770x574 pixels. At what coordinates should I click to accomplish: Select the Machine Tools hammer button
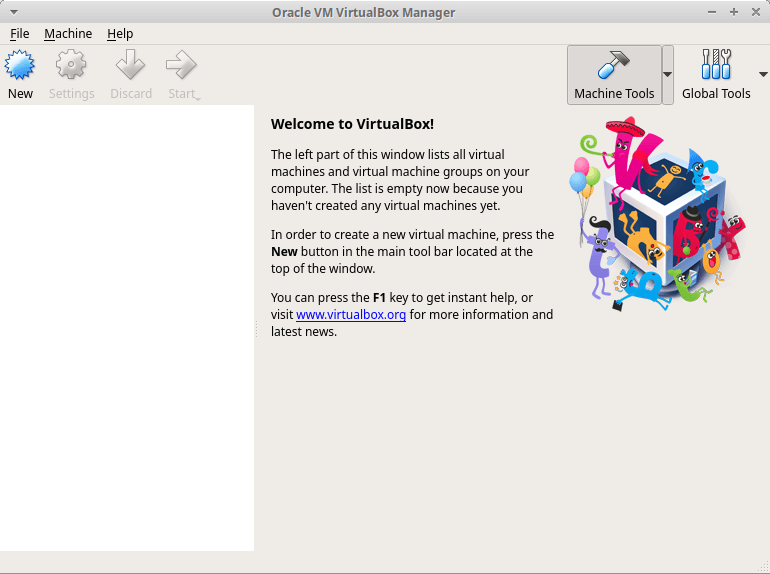click(x=614, y=75)
